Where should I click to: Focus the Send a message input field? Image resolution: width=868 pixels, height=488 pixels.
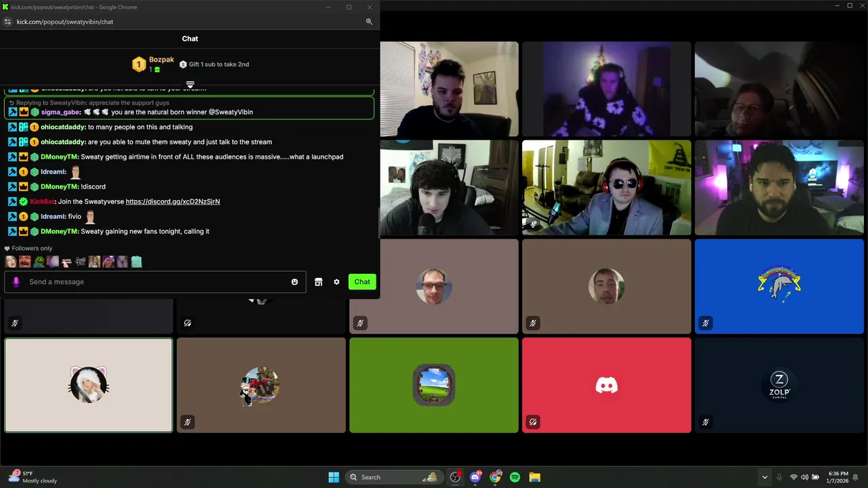[x=156, y=282]
